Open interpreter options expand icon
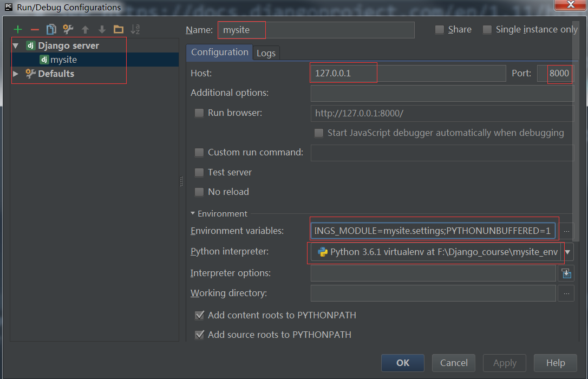This screenshot has width=588, height=379. point(566,273)
